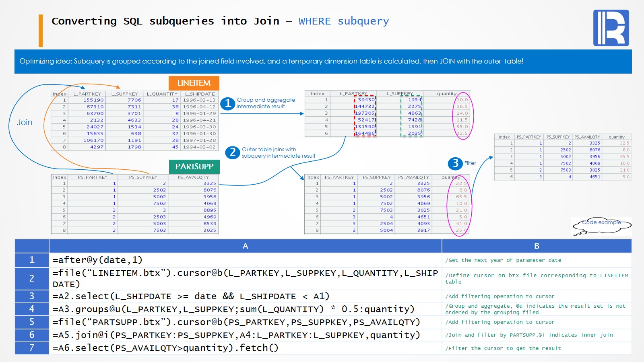Click the blue Optimizing idea banner
The height and width of the screenshot is (362, 644).
click(x=323, y=62)
